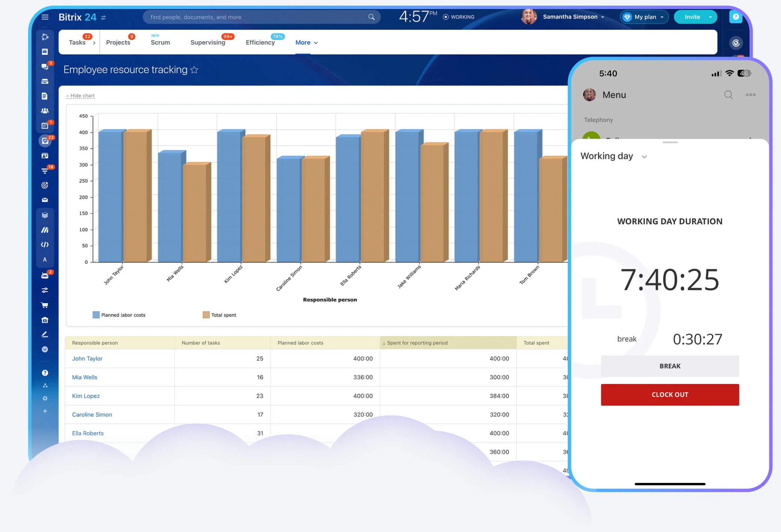This screenshot has width=781, height=532.
Task: Open the mail envelope sidebar icon
Action: click(45, 200)
